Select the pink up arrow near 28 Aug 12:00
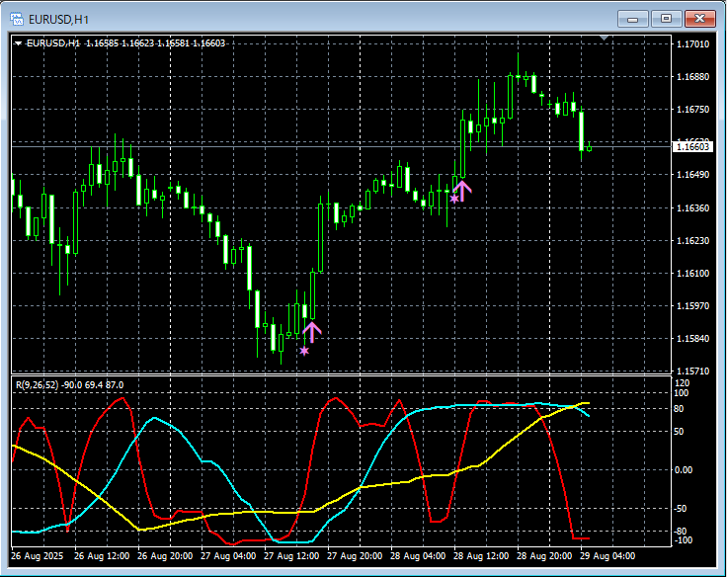Image resolution: width=728 pixels, height=577 pixels. point(462,191)
